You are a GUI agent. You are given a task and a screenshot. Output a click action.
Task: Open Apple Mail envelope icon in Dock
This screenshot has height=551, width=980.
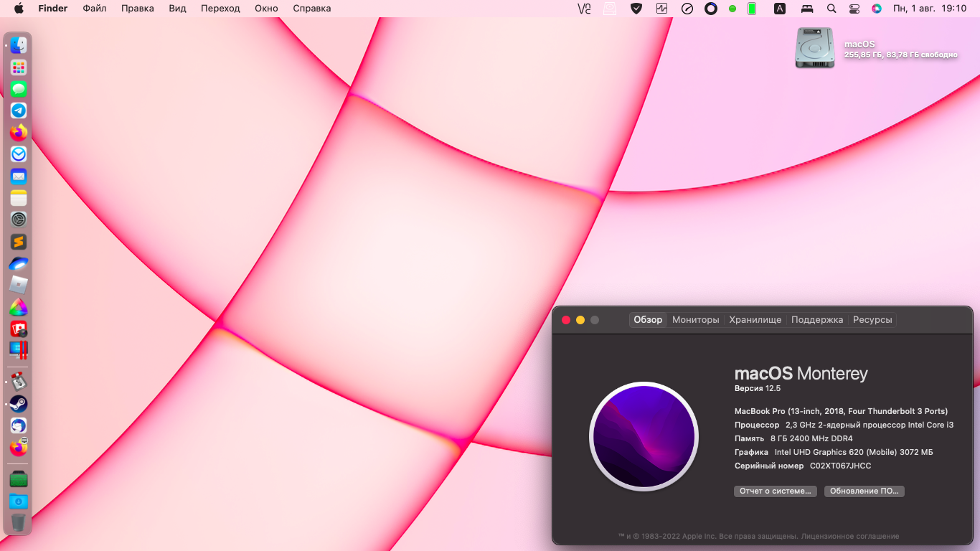point(19,176)
